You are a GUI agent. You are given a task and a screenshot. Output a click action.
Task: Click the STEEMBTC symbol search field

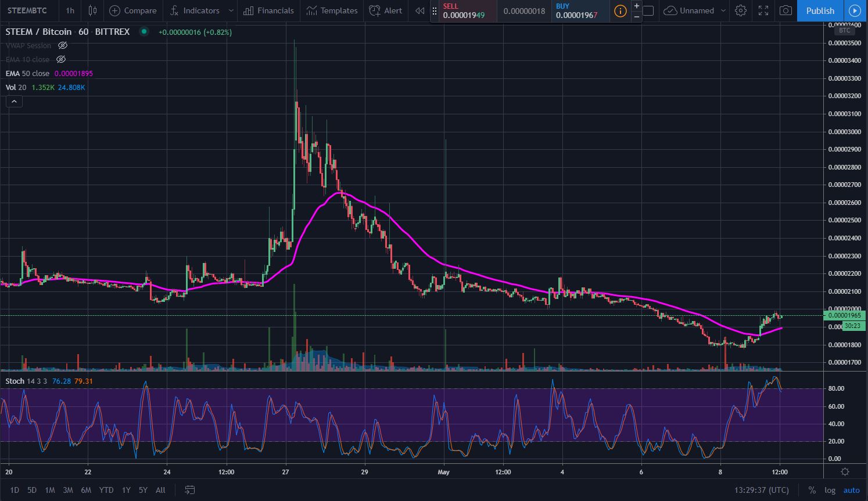point(27,10)
